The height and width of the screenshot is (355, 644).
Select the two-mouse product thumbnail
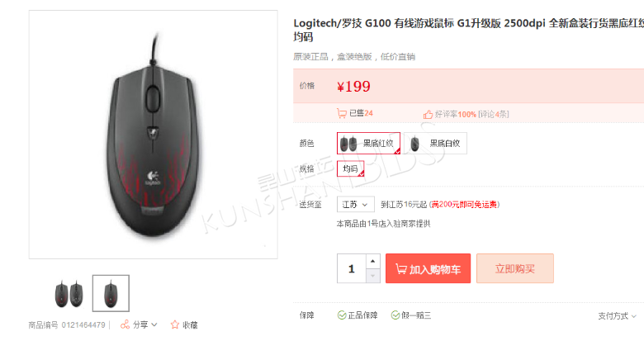(x=69, y=293)
